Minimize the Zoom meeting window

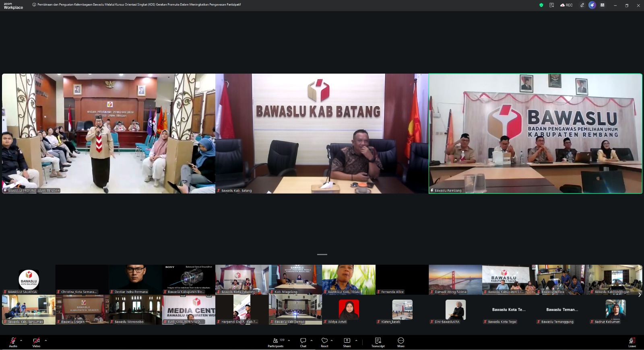(x=615, y=5)
